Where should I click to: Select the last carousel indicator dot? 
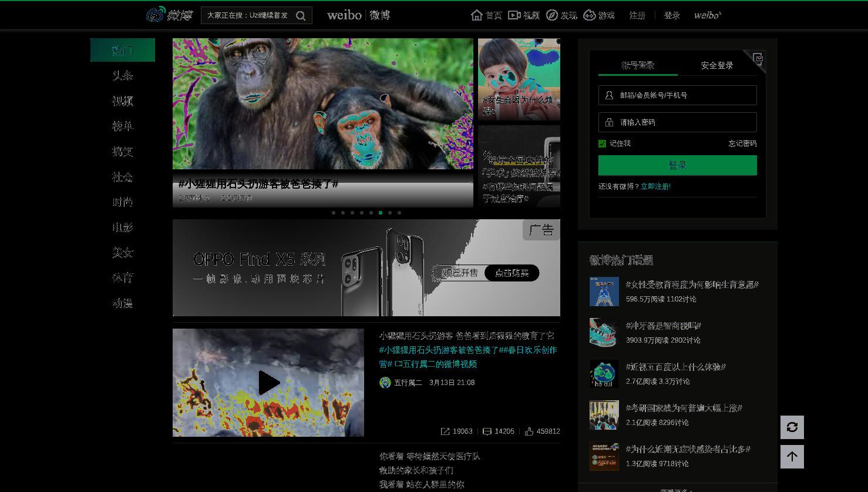tap(399, 213)
